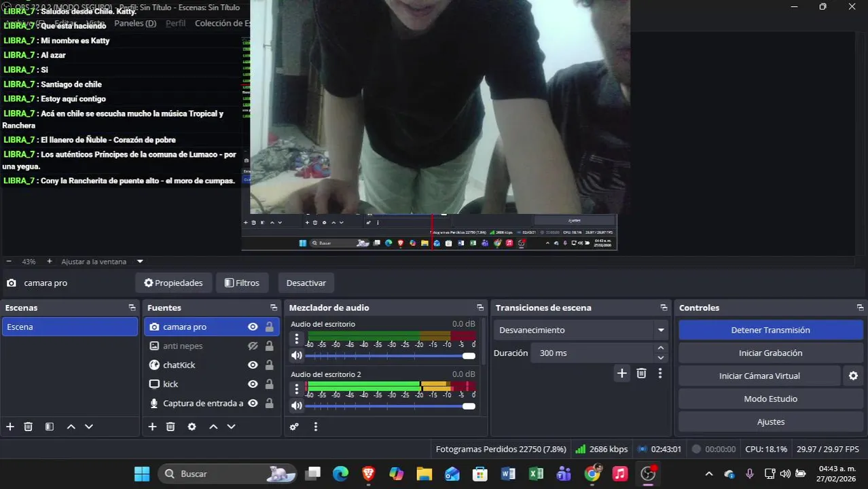Image resolution: width=868 pixels, height=489 pixels.
Task: Zoom in the preview with the plus icon
Action: [x=50, y=261]
